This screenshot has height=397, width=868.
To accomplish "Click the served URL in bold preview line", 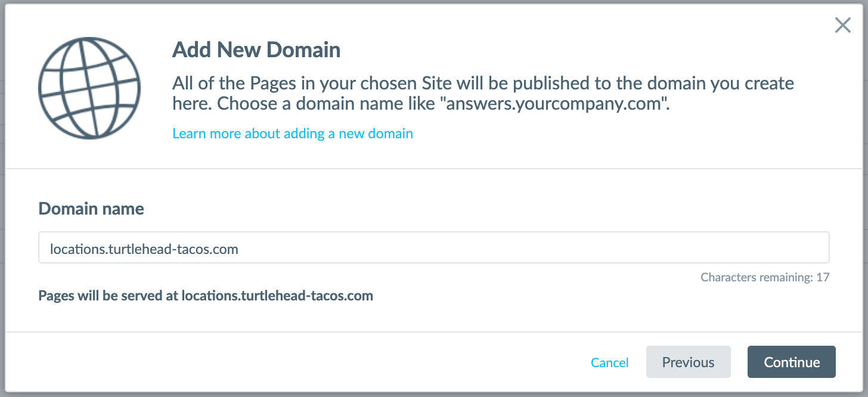I will click(x=277, y=296).
